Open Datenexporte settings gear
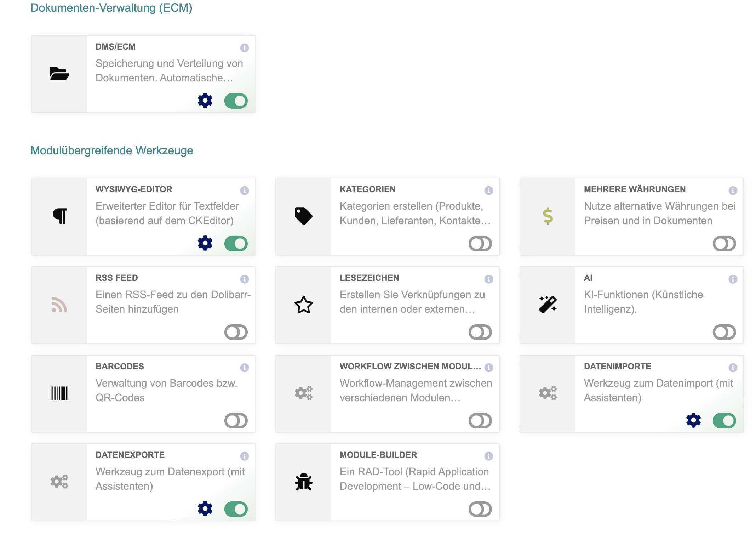This screenshot has width=756, height=534. [205, 509]
